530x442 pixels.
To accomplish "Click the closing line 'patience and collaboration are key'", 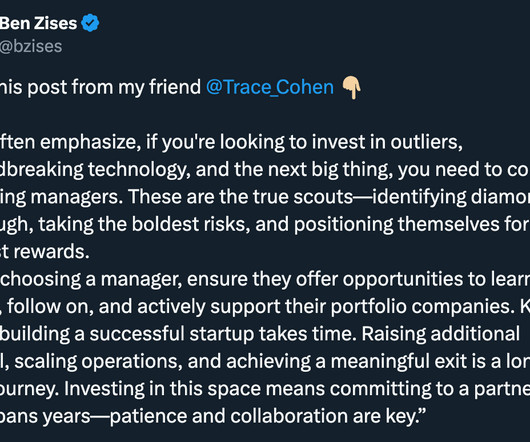I will pos(264,416).
